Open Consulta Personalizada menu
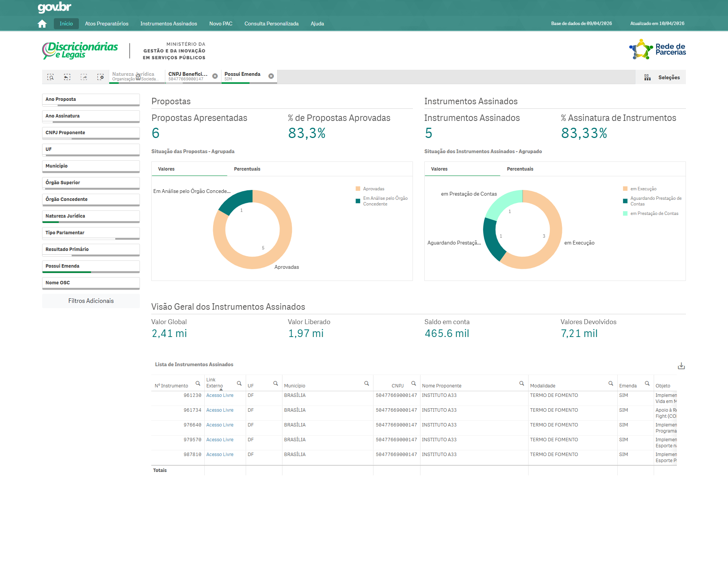 point(271,24)
